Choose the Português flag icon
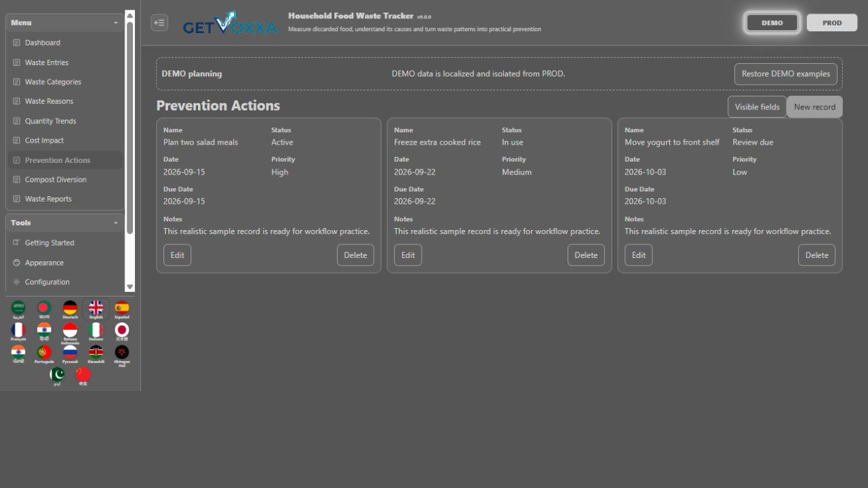The height and width of the screenshot is (488, 868). (x=44, y=354)
